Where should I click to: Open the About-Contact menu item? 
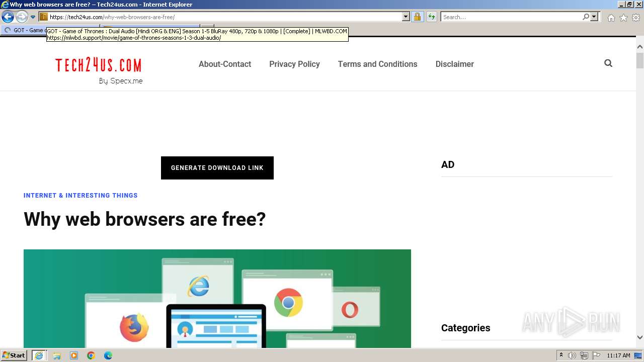coord(225,64)
